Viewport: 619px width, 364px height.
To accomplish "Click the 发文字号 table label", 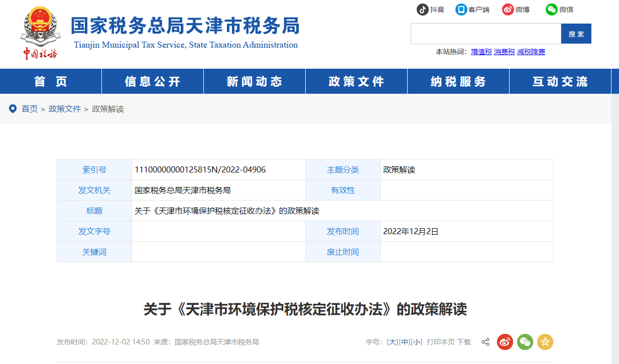I will 94,231.
